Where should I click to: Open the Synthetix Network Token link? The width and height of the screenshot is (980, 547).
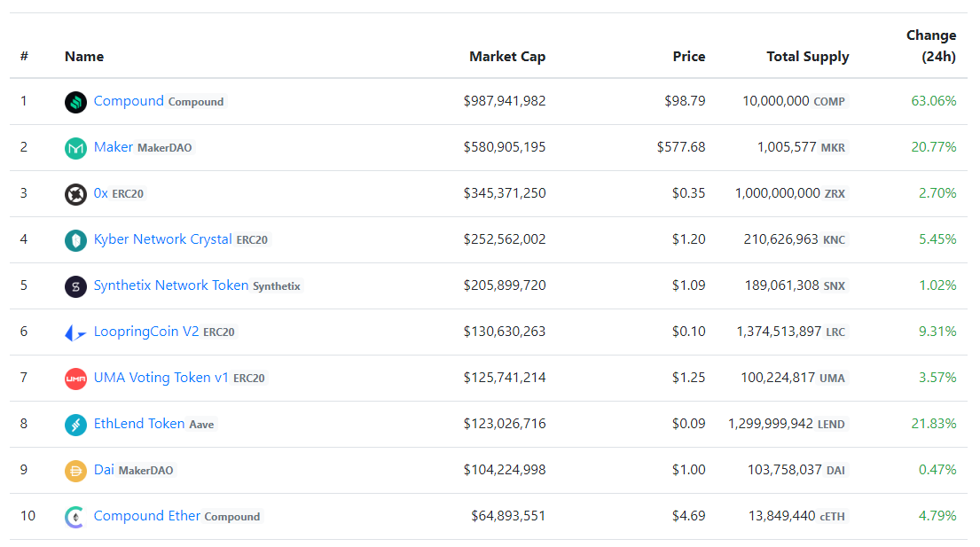pos(170,285)
